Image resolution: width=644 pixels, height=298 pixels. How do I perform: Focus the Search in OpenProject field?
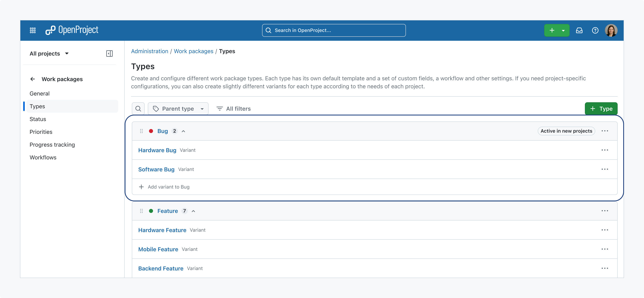point(334,30)
